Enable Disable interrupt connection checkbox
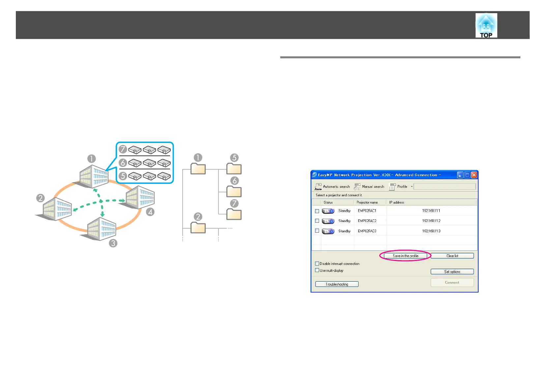This screenshot has width=555, height=392. pyautogui.click(x=317, y=264)
